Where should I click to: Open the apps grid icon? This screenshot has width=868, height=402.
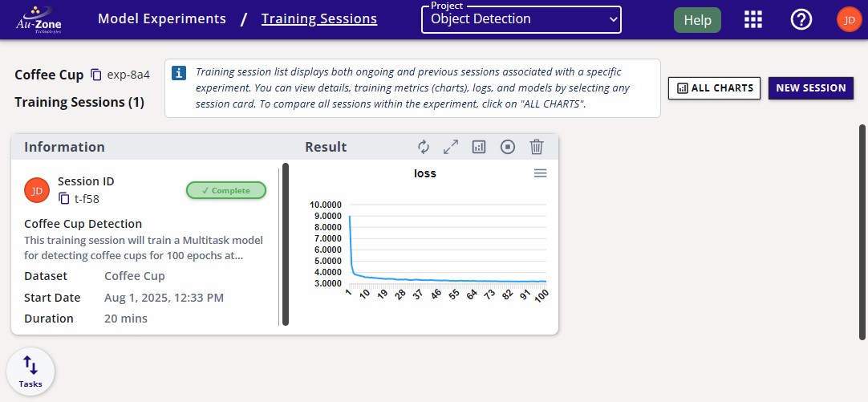(x=752, y=20)
